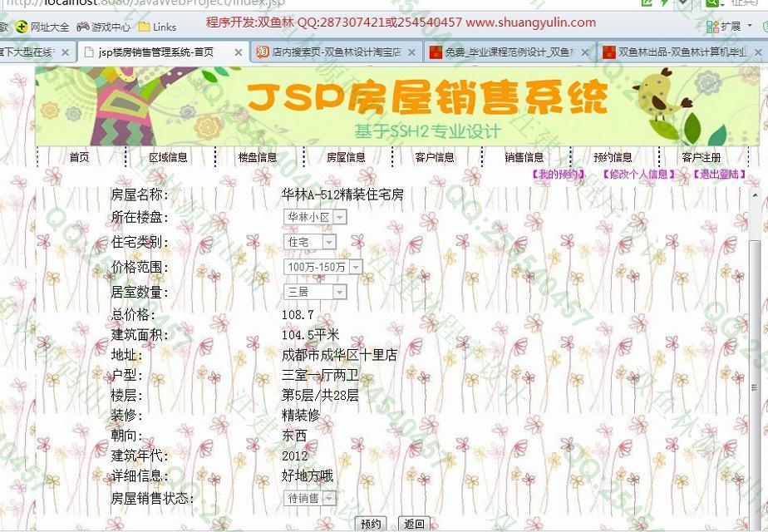Screen dimensions: 768x532
Task: Click the house name 华林A-512精装住宅房
Action: (342, 195)
